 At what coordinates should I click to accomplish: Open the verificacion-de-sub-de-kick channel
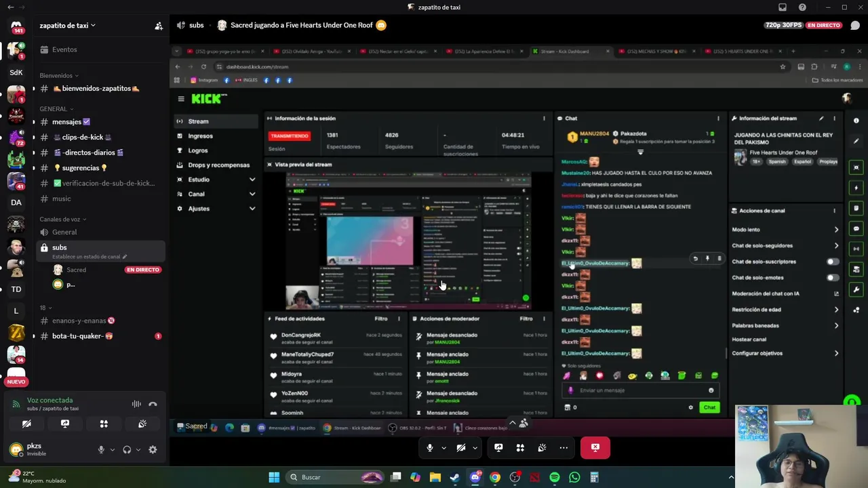coord(100,183)
